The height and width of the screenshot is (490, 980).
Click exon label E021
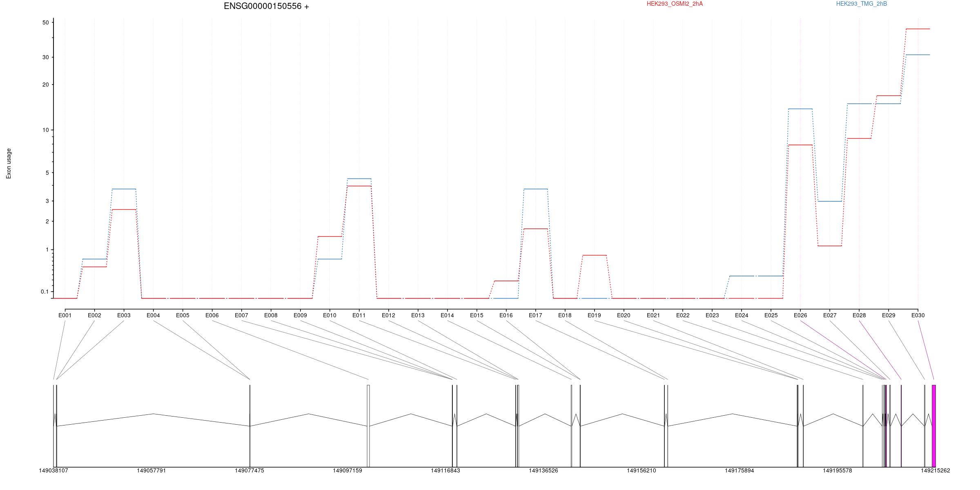pyautogui.click(x=653, y=315)
